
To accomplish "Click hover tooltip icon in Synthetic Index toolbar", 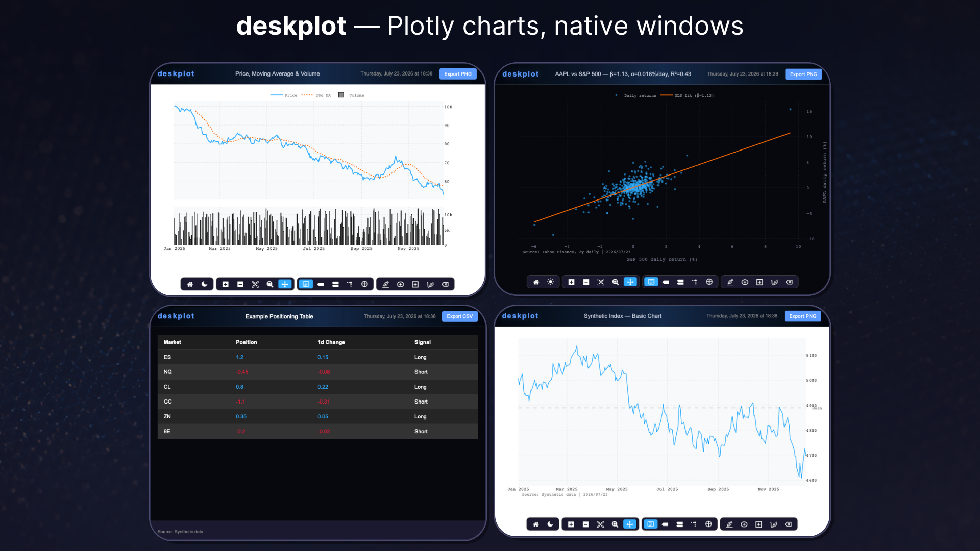I will click(650, 524).
